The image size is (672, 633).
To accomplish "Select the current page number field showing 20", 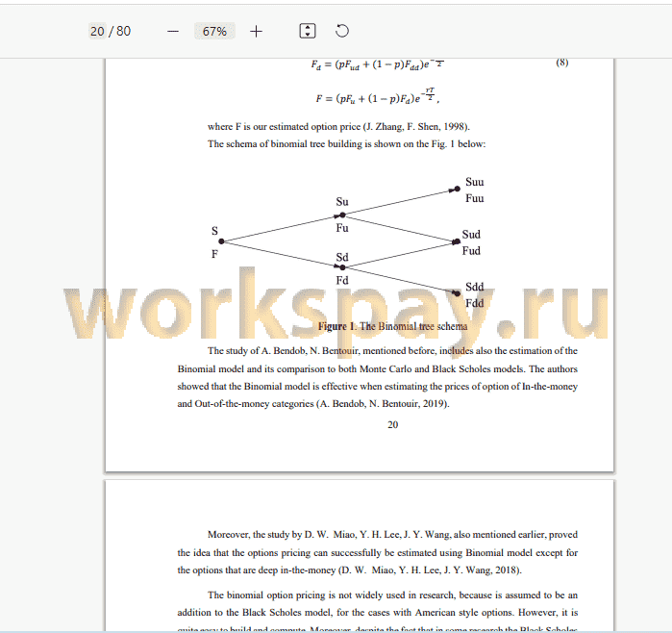I will [97, 32].
